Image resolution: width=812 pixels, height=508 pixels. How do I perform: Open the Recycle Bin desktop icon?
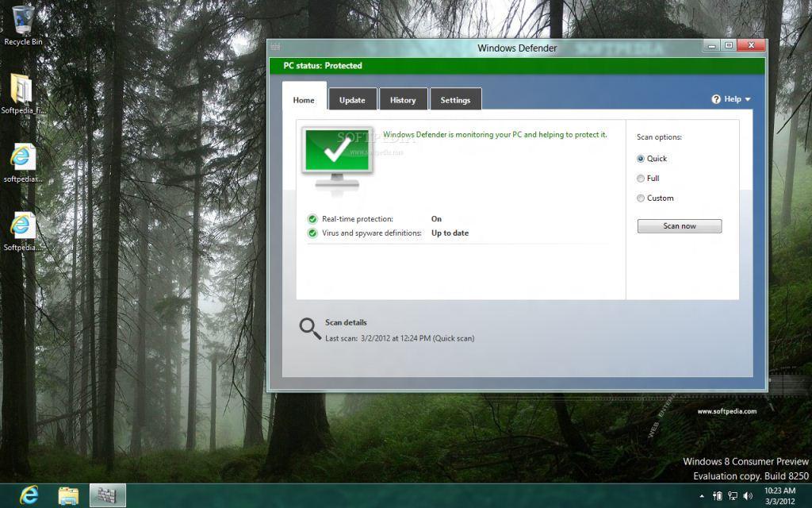[x=23, y=25]
